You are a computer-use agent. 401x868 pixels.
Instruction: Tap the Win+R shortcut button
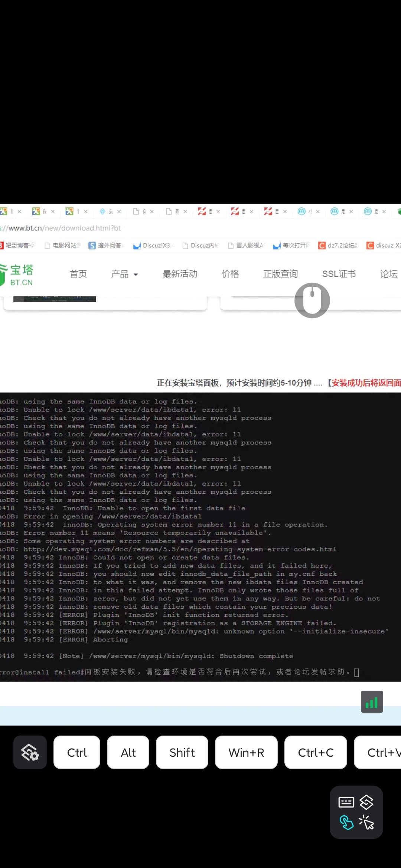point(246,752)
